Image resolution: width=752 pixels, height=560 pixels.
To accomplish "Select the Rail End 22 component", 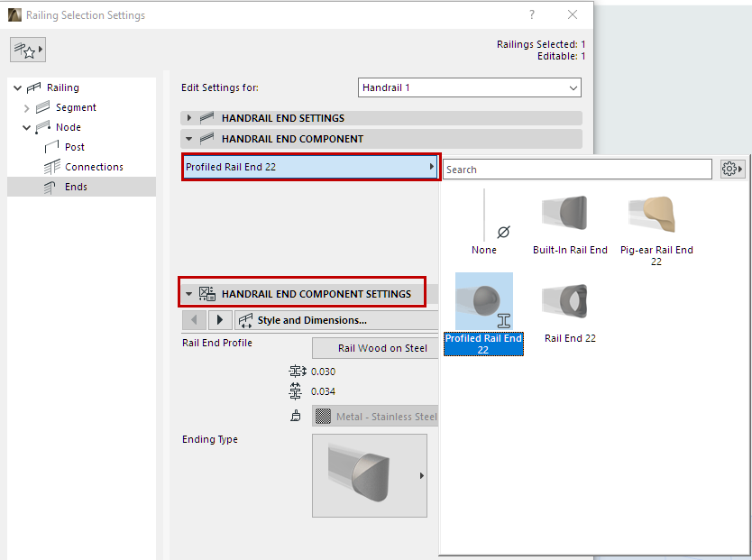I will pos(570,312).
